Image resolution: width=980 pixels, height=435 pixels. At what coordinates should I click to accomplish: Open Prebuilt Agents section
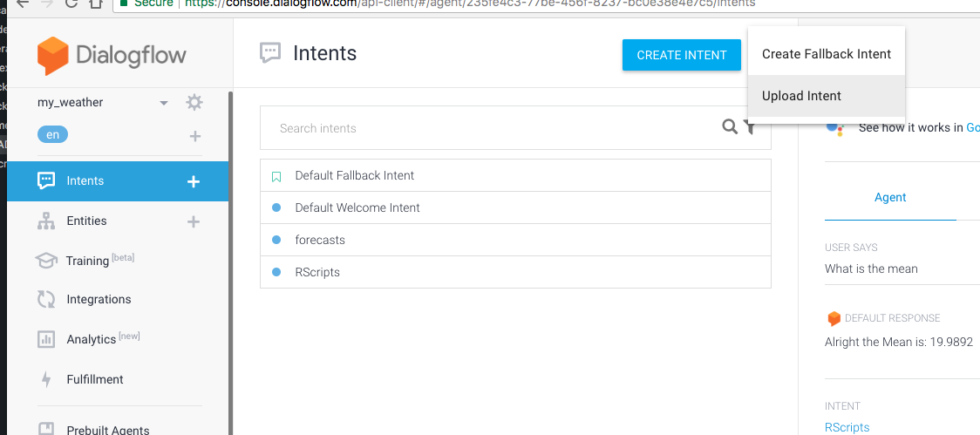108,430
